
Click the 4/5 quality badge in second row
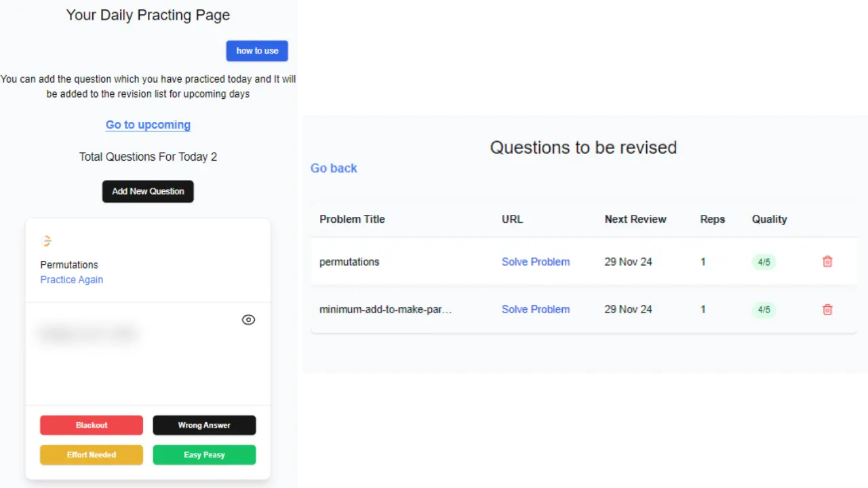point(764,310)
